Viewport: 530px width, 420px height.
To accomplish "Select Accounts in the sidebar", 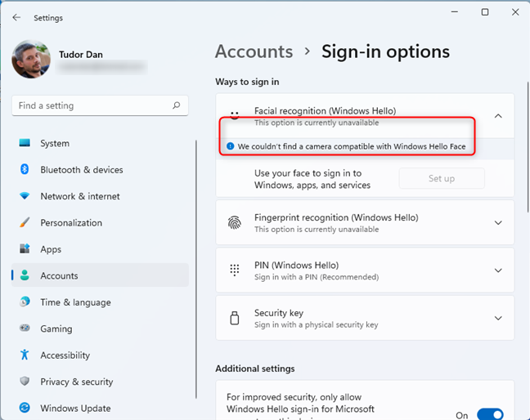I will (x=100, y=275).
